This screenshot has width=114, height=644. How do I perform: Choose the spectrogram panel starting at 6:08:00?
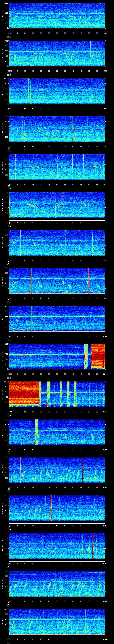[57, 280]
